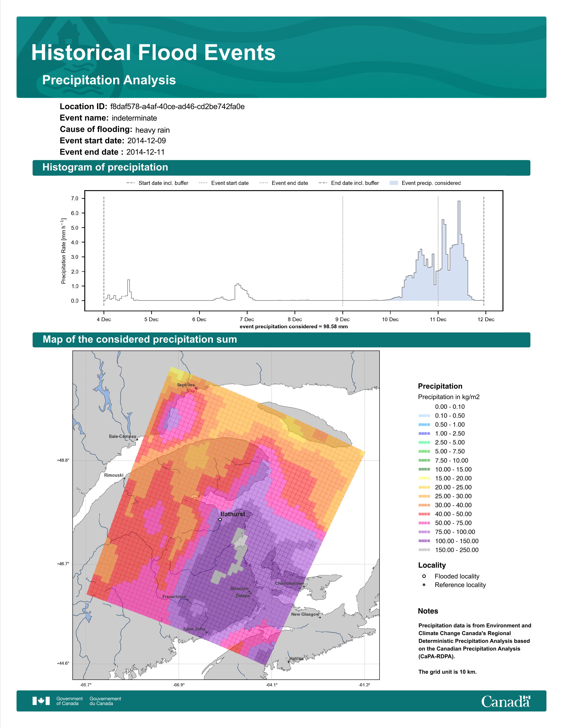
Task: Click the 40.00 - 50.00 red legend swatch
Action: pos(424,514)
